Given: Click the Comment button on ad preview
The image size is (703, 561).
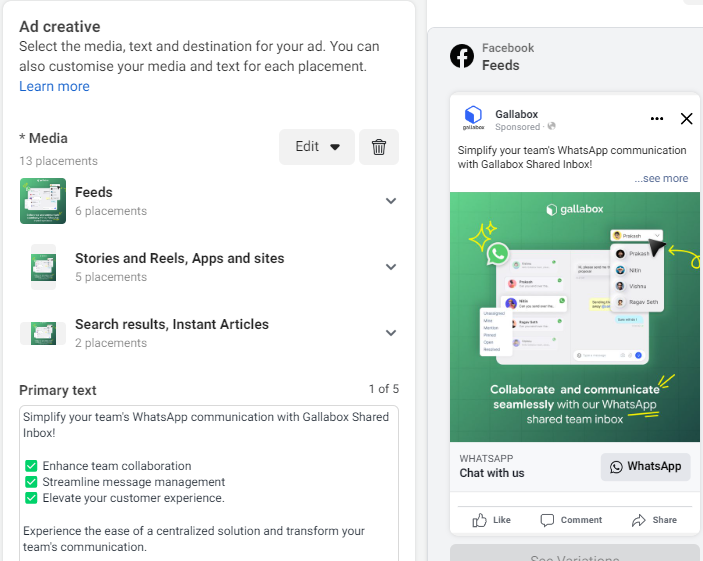Looking at the screenshot, I should point(571,520).
